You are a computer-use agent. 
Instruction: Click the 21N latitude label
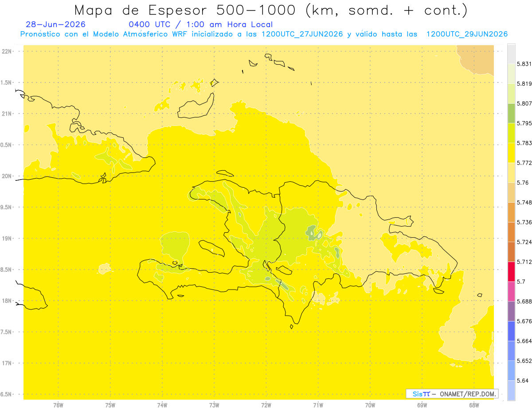tap(8, 114)
